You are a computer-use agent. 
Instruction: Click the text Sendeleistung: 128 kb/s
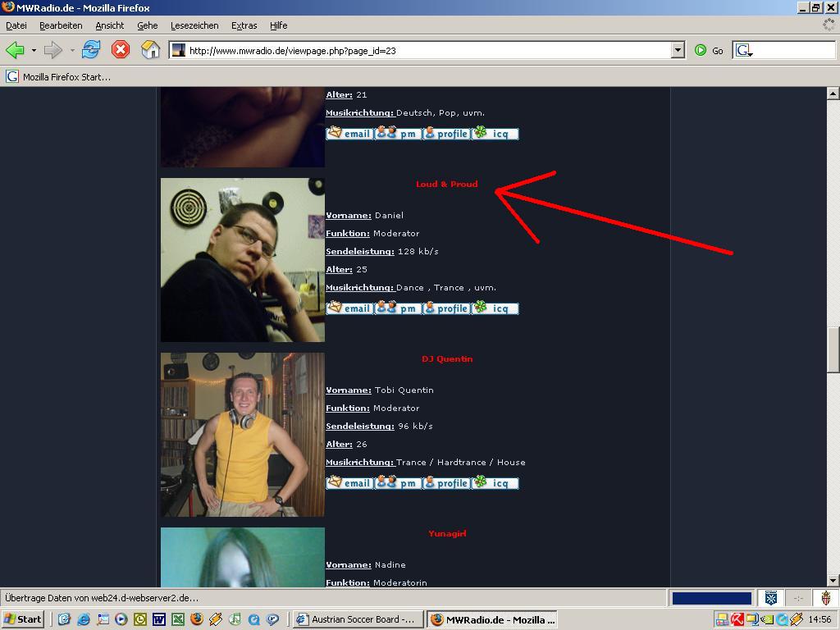[382, 251]
